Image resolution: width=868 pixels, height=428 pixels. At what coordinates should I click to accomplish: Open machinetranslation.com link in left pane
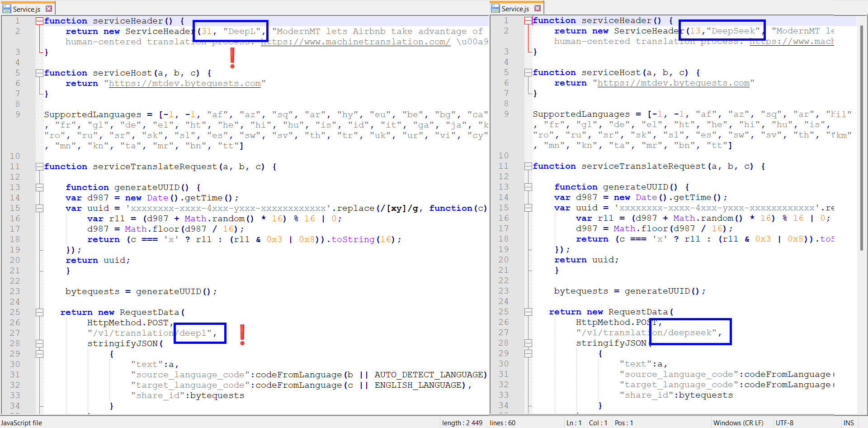tap(355, 42)
